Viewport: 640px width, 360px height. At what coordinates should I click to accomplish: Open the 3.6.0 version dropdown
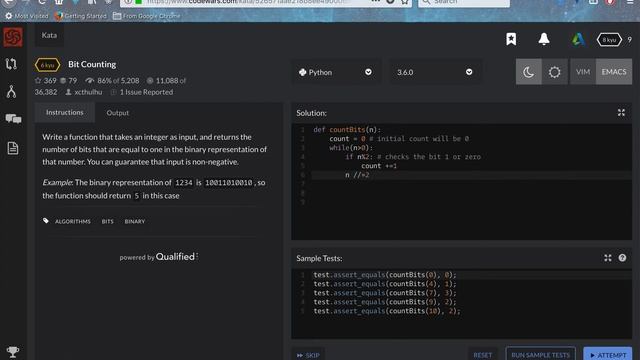coord(435,72)
